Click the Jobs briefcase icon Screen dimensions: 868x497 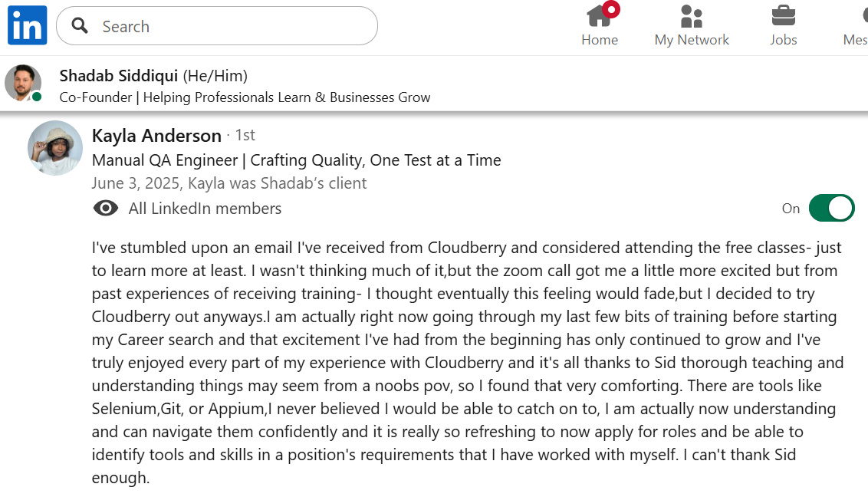click(783, 16)
